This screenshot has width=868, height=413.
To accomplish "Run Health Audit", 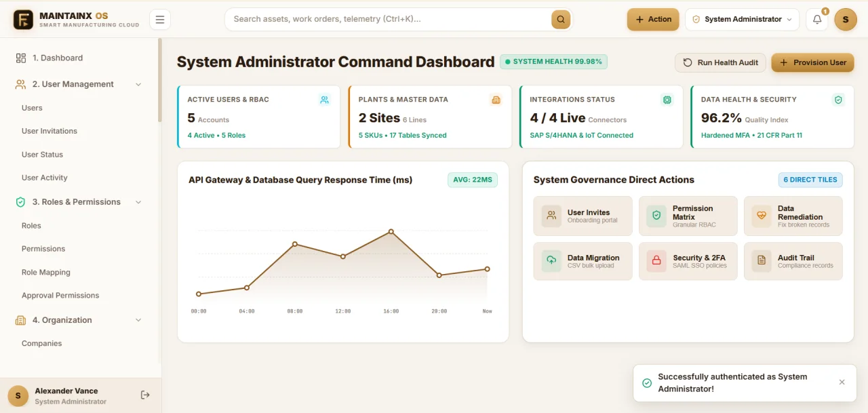I will tap(720, 62).
